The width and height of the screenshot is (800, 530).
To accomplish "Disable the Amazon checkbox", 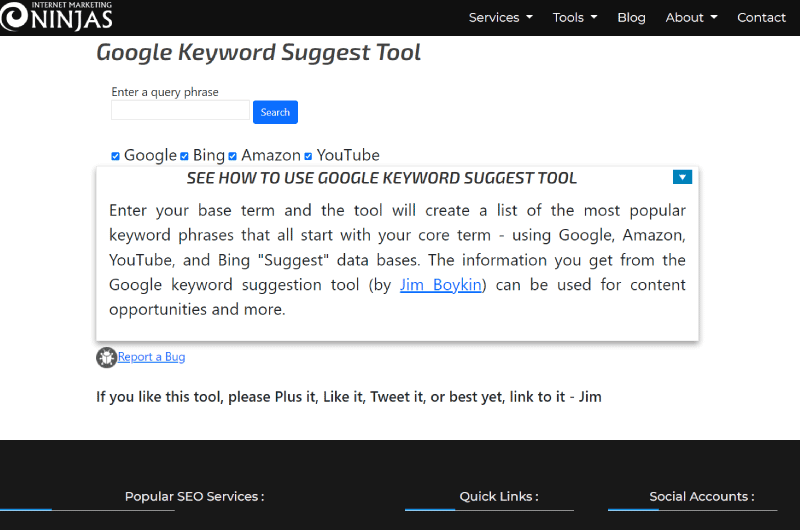I will (x=233, y=156).
